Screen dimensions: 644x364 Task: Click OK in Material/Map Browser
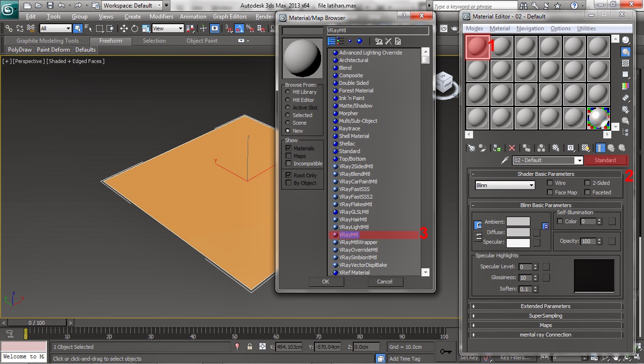point(326,282)
